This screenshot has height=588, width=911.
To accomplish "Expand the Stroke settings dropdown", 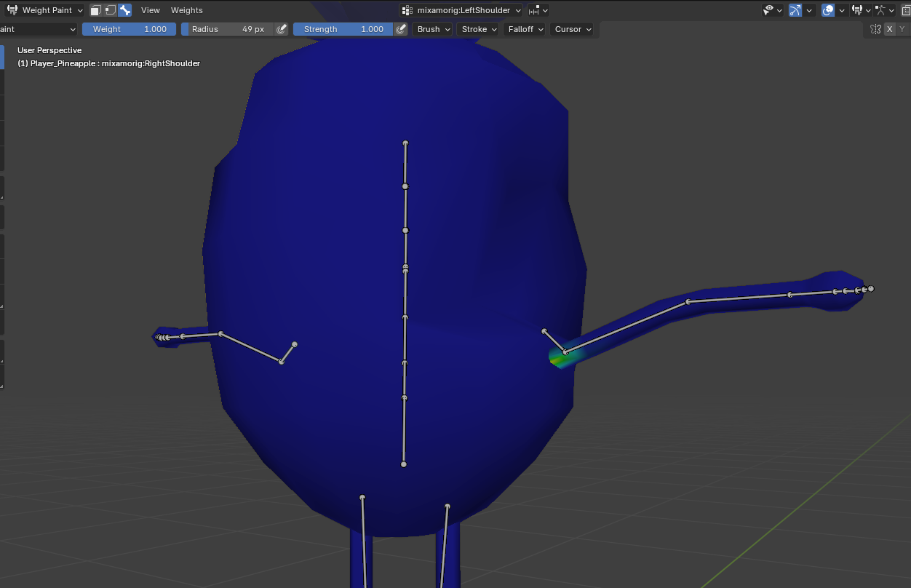I will point(479,29).
